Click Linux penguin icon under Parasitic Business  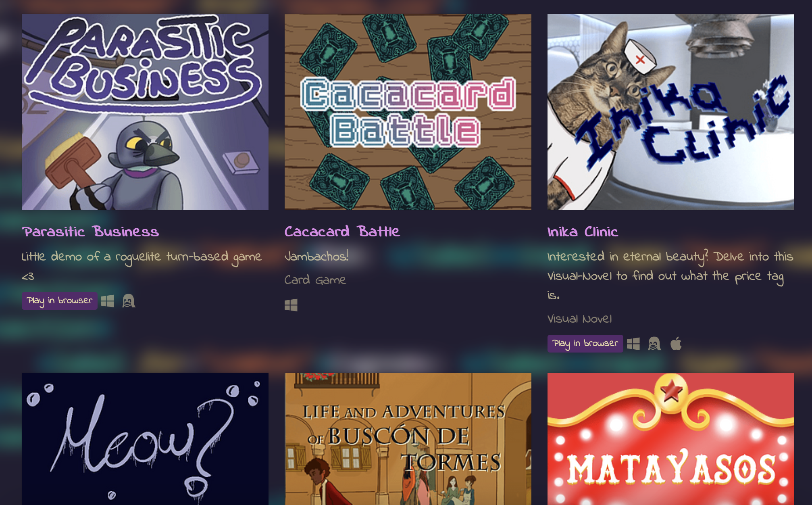(129, 301)
